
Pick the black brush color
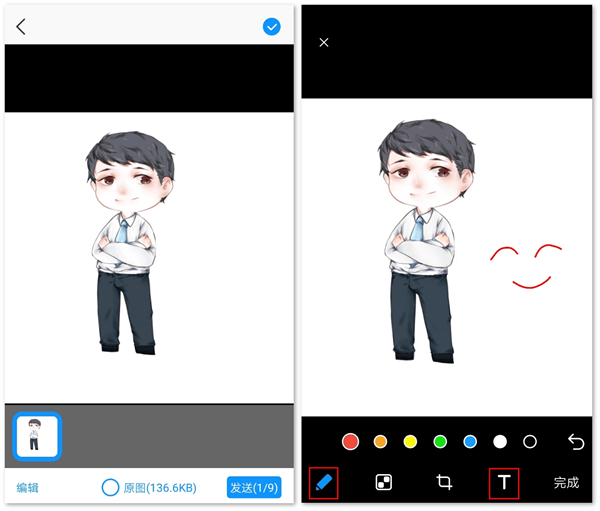coord(530,441)
